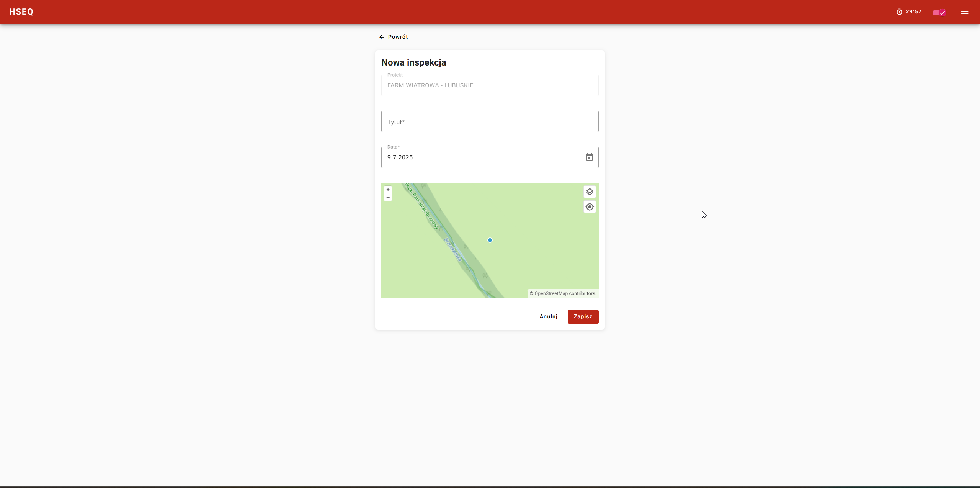Click the disabled Projekt field

coord(490,85)
